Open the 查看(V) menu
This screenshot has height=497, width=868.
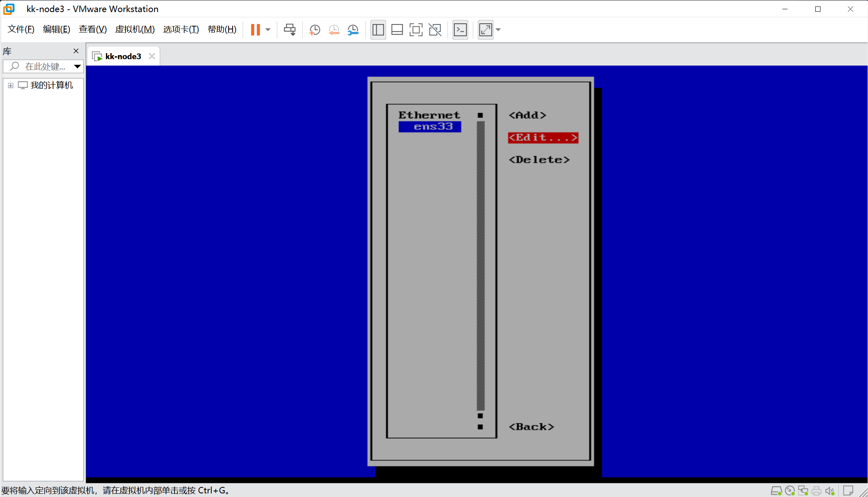tap(93, 29)
